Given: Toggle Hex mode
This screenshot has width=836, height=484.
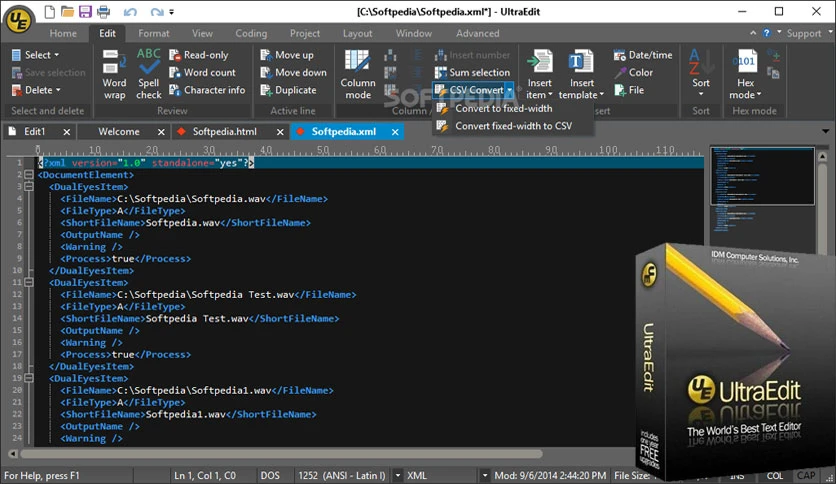Looking at the screenshot, I should point(745,74).
